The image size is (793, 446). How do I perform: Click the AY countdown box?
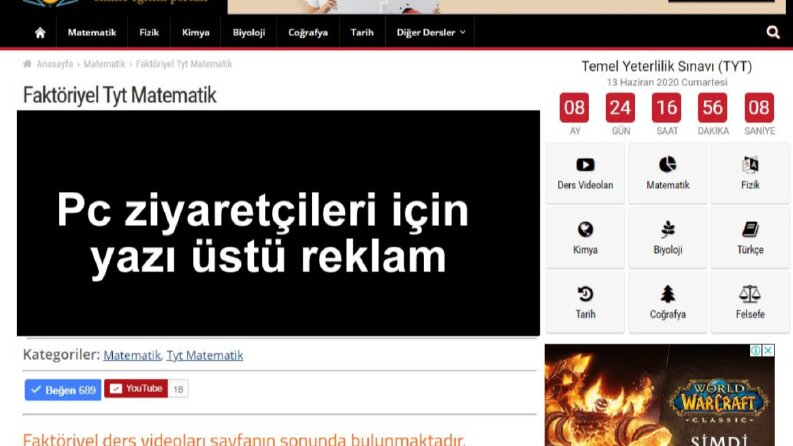(574, 107)
